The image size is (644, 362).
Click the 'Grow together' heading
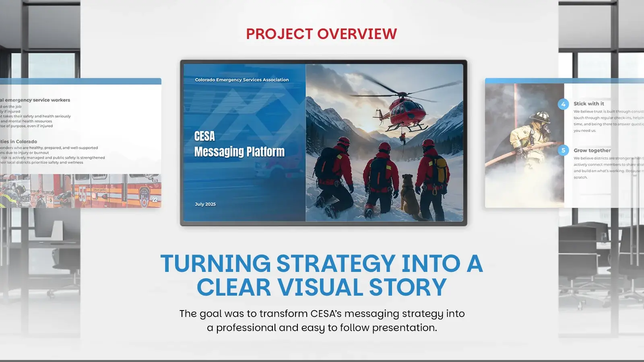tap(592, 150)
